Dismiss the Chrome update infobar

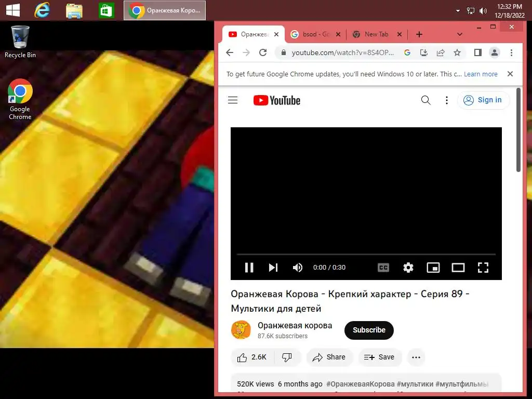pyautogui.click(x=510, y=74)
